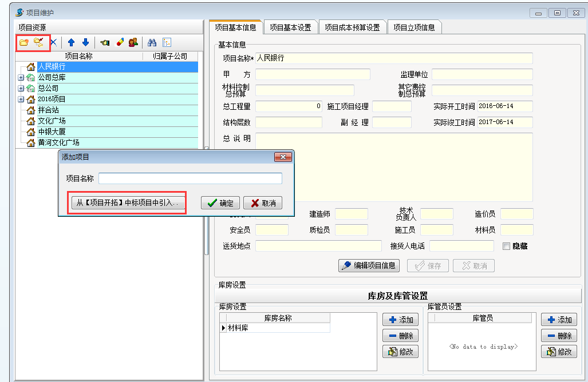Click the 项目名称 input in add dialog
This screenshot has width=588, height=382.
click(x=190, y=178)
